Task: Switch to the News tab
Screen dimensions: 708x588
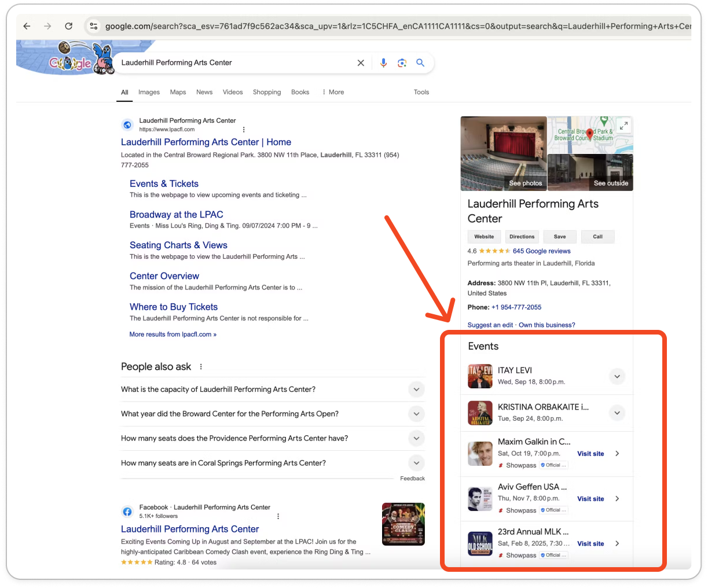Action: pyautogui.click(x=204, y=92)
